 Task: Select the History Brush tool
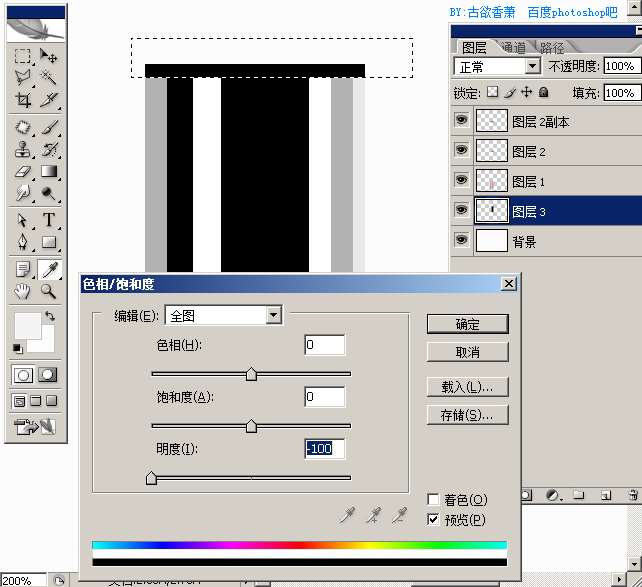point(48,149)
